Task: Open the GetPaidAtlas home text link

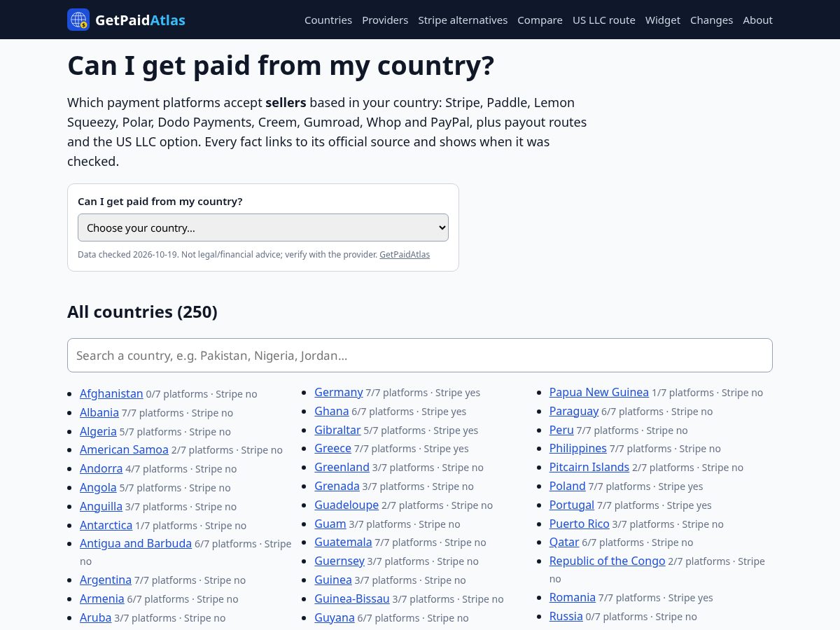Action: tap(140, 20)
